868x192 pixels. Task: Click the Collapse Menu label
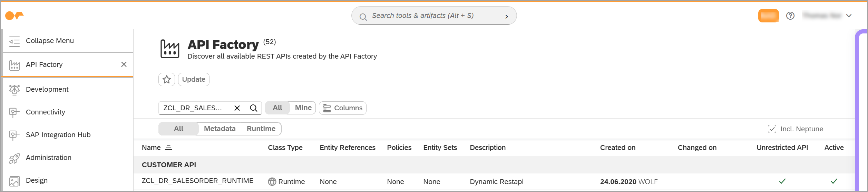(50, 41)
